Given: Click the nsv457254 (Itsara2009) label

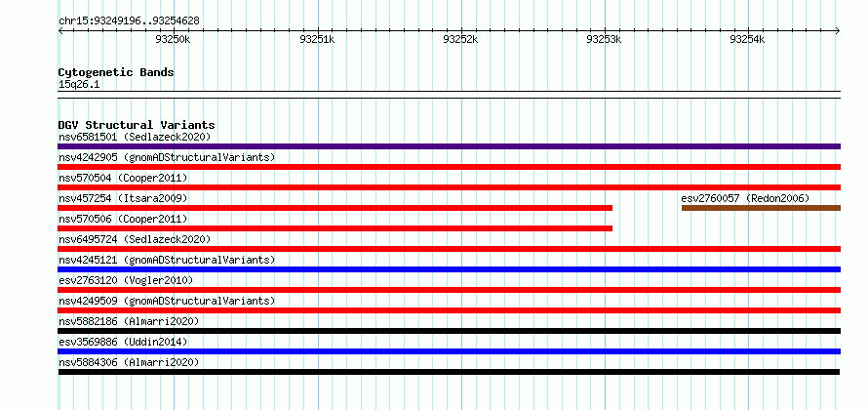Looking at the screenshot, I should (x=123, y=198).
